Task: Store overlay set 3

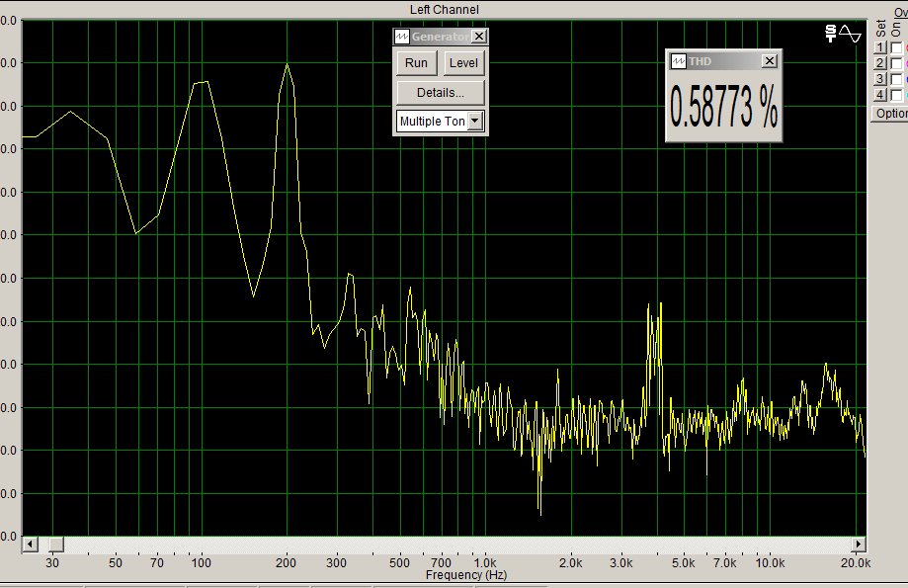Action: [x=880, y=79]
